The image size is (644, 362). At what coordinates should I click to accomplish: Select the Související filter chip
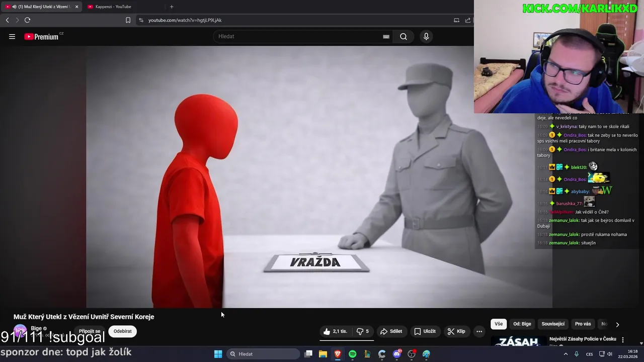tap(553, 324)
